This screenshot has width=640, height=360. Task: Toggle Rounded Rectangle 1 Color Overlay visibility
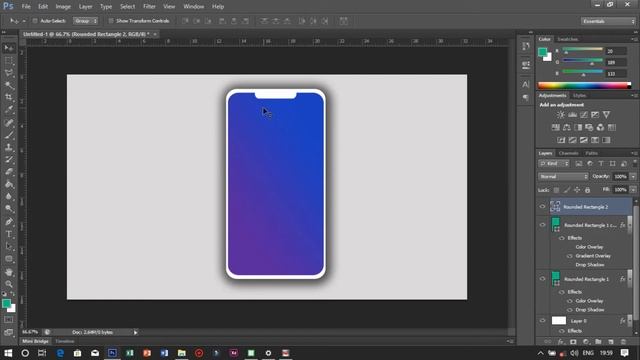[570, 301]
